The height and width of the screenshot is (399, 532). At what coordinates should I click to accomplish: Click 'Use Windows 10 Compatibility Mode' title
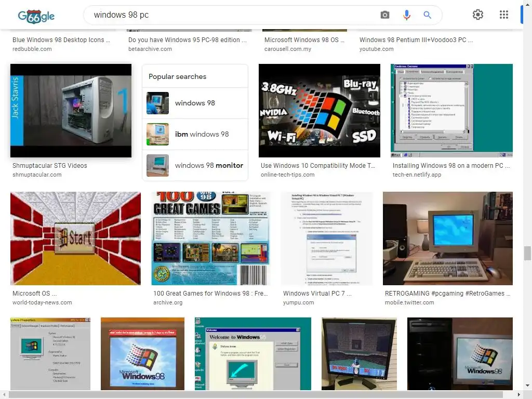(x=317, y=166)
